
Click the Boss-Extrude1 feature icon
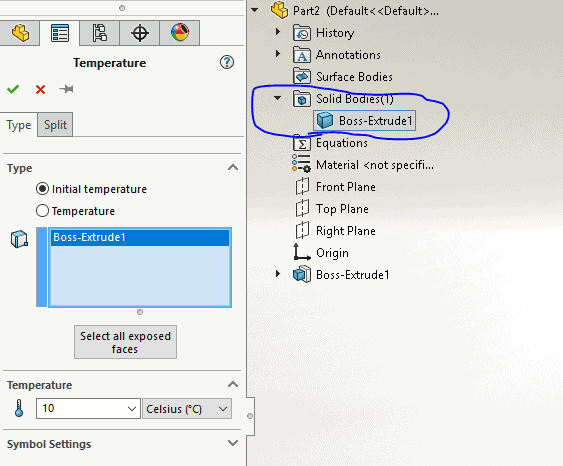(302, 275)
